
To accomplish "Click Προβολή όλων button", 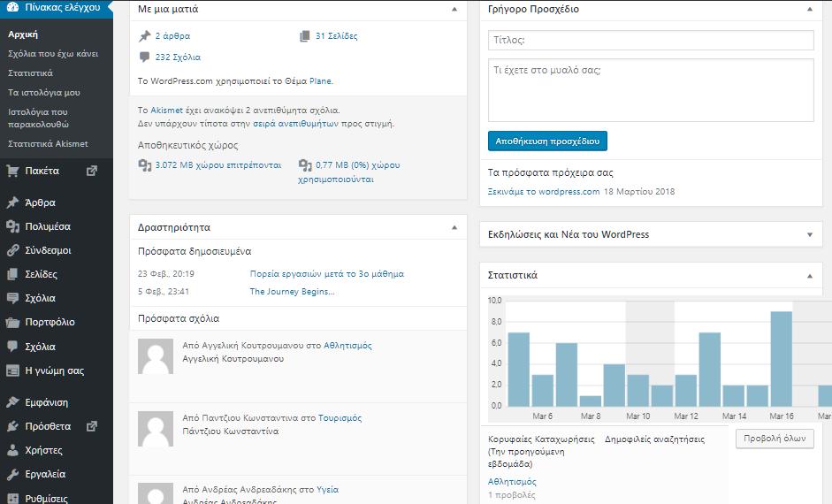I will coord(775,439).
